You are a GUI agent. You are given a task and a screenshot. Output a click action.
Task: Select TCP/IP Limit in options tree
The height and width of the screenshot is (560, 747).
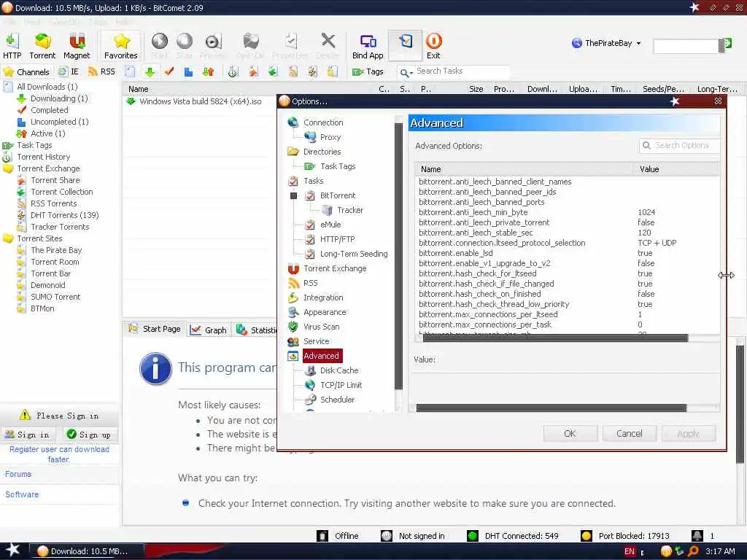tap(341, 385)
